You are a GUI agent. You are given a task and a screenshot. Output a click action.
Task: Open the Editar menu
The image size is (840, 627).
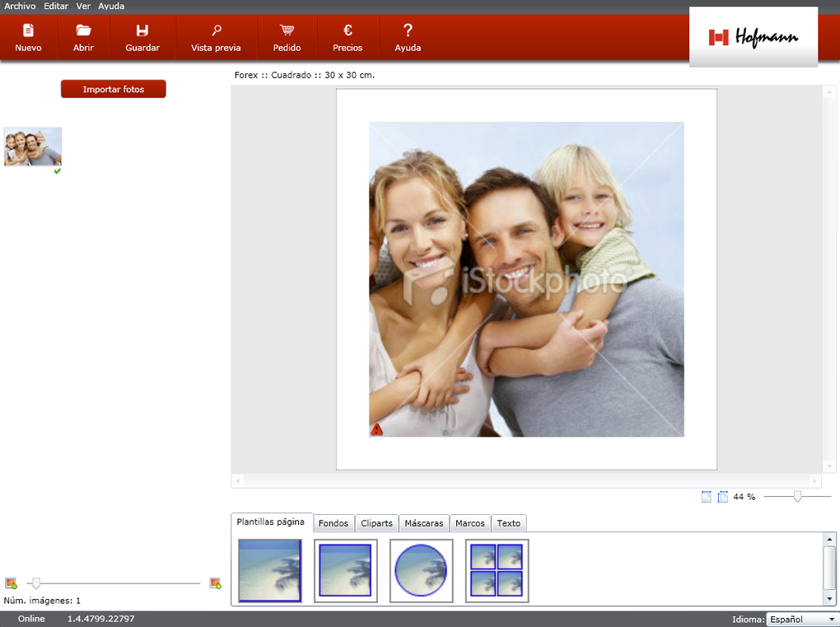56,6
